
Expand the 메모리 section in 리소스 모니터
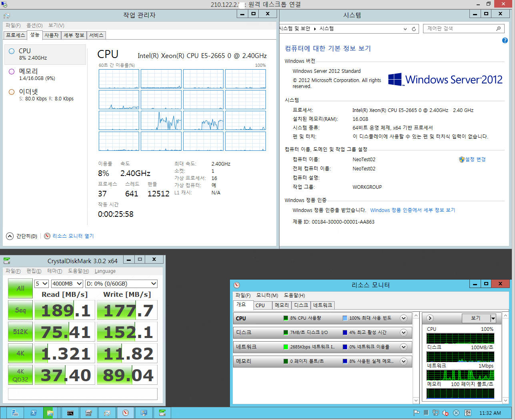pyautogui.click(x=403, y=361)
